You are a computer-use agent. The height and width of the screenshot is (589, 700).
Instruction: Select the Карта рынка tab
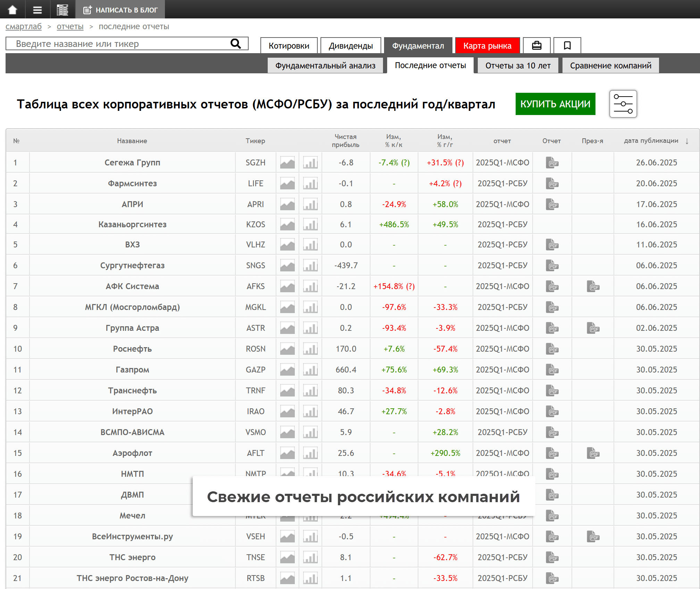click(x=487, y=46)
